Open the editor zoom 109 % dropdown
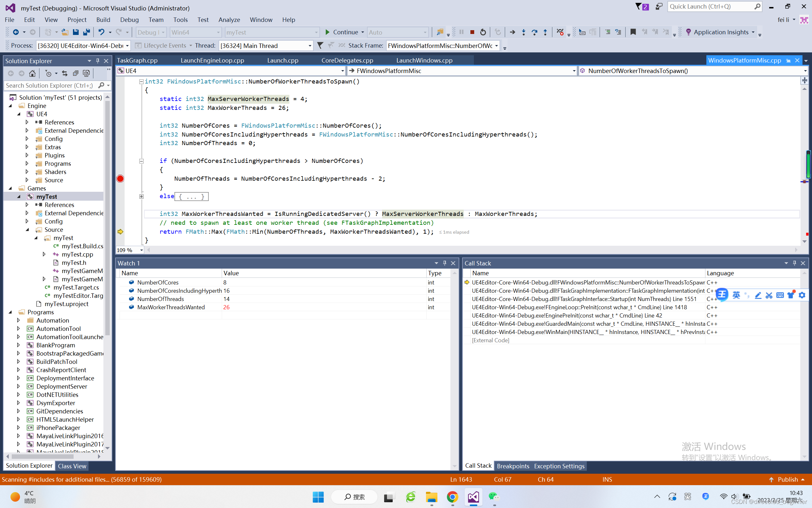 (x=141, y=250)
